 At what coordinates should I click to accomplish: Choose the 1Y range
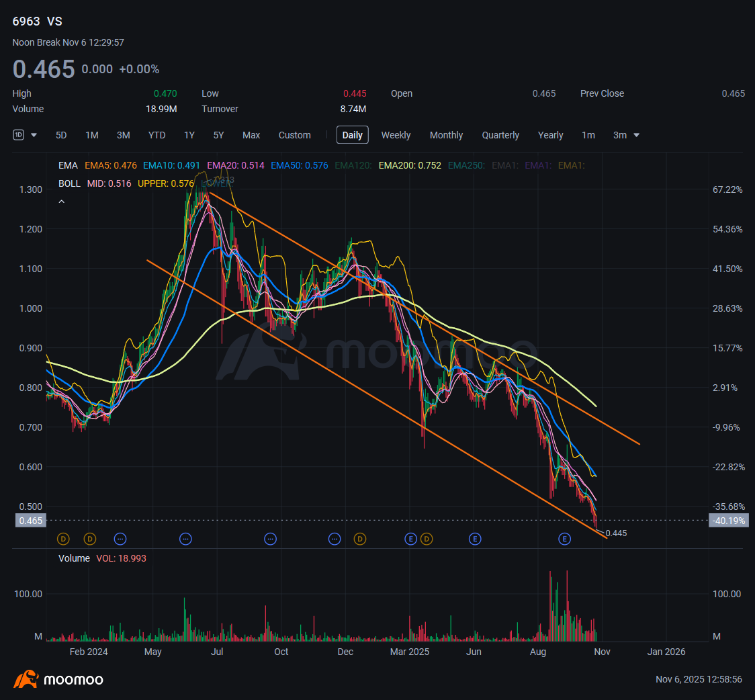tap(189, 135)
